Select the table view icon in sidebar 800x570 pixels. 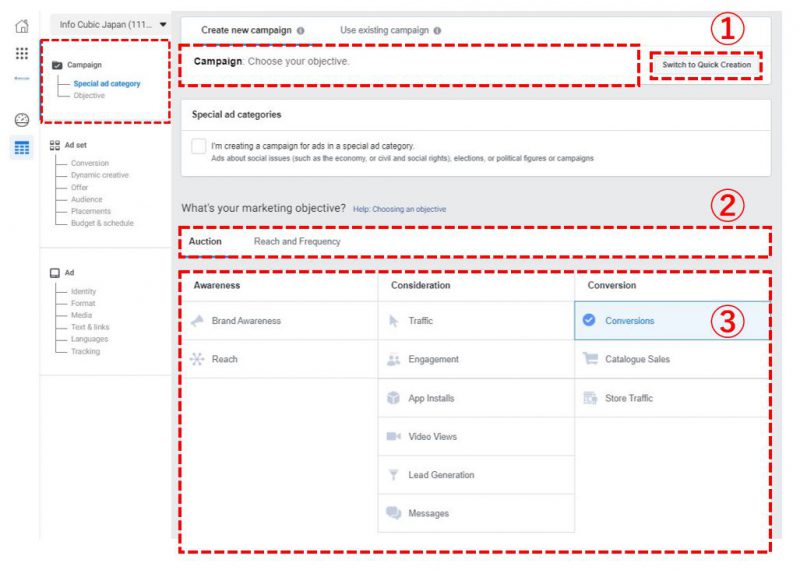pos(21,148)
